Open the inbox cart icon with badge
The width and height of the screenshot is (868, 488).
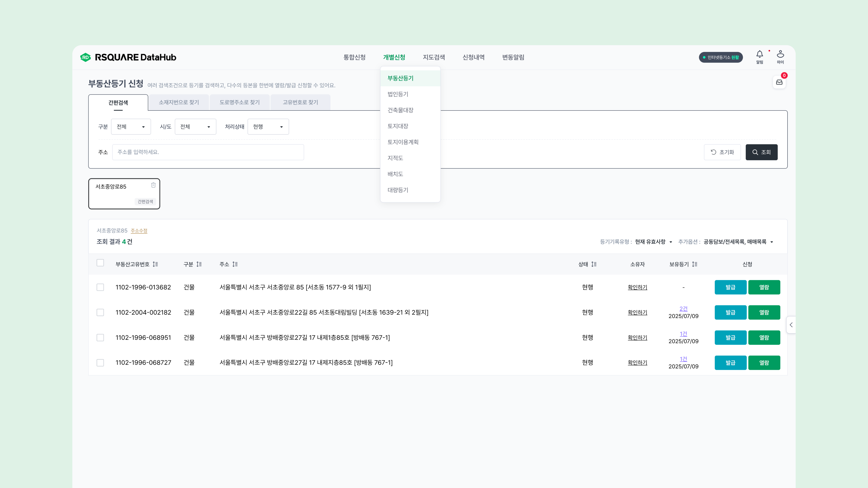pyautogui.click(x=779, y=82)
